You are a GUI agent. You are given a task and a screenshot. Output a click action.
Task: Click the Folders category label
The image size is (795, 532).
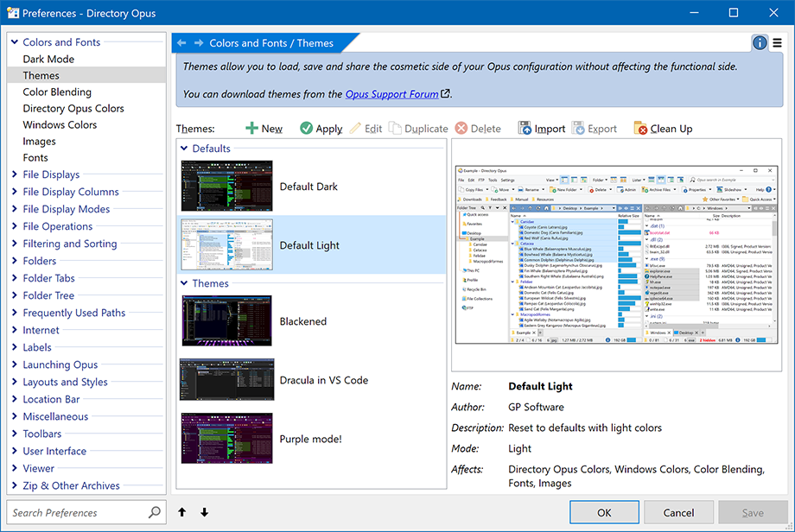40,261
